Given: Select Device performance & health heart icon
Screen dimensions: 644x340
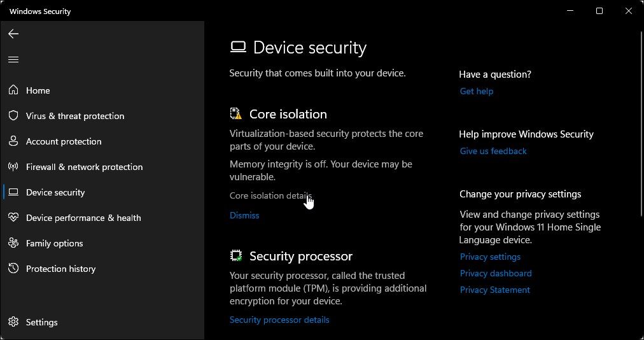Looking at the screenshot, I should [13, 218].
